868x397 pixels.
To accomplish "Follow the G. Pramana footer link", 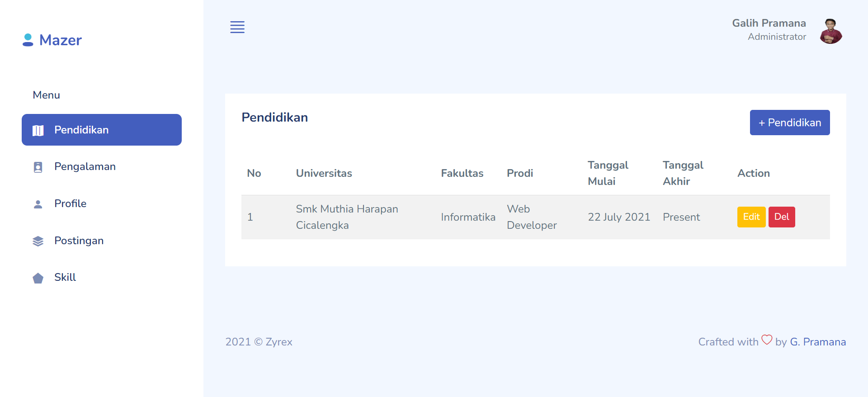I will point(818,342).
